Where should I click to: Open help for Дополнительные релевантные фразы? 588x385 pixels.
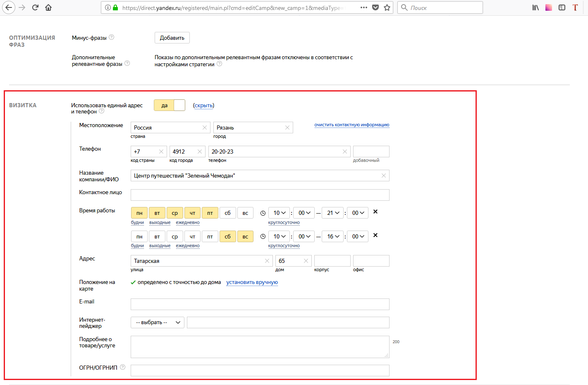pos(127,63)
